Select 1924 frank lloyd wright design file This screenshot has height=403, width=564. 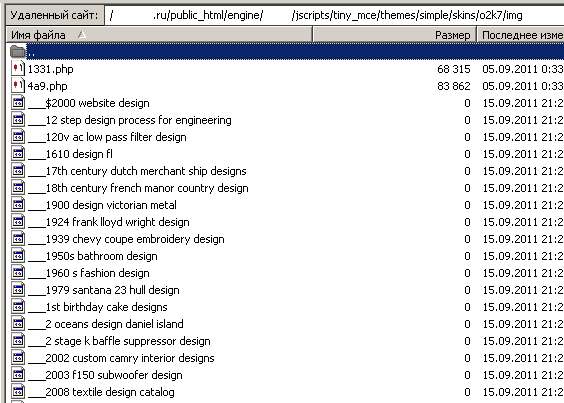coord(109,222)
